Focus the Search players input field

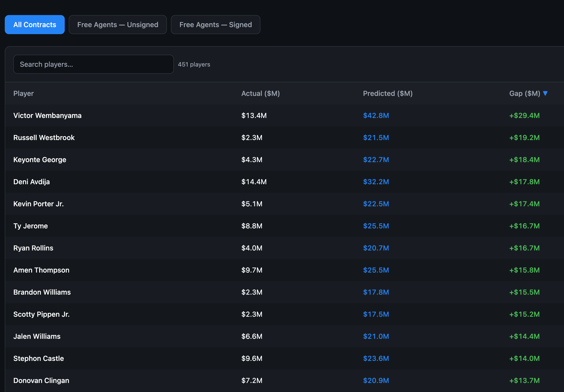tap(93, 64)
